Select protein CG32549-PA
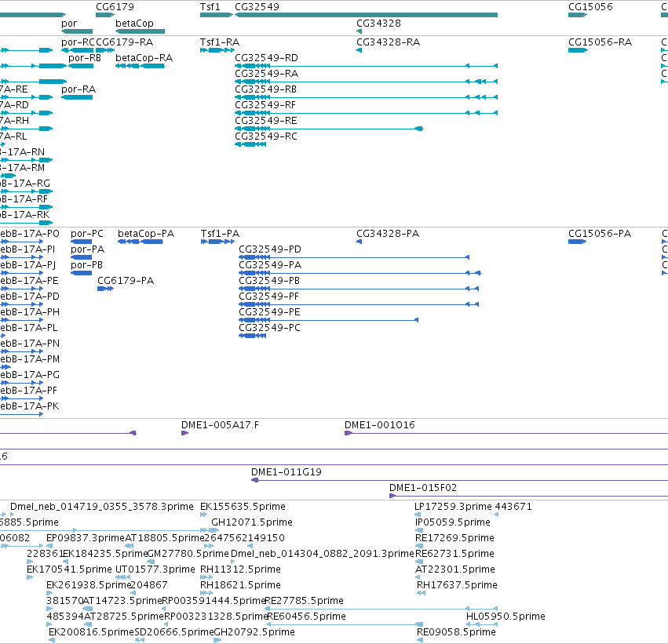668x644 pixels. (x=270, y=265)
